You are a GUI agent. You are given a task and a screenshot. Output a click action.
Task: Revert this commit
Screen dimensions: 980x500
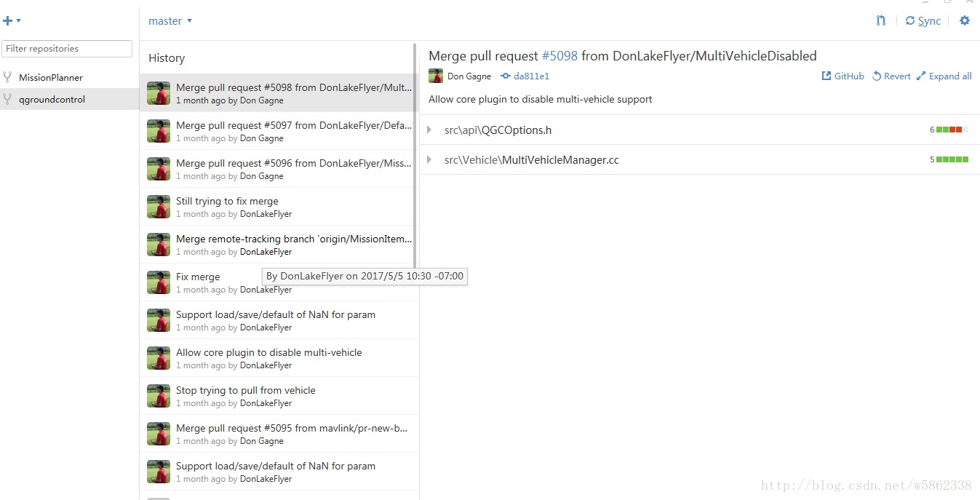point(891,76)
